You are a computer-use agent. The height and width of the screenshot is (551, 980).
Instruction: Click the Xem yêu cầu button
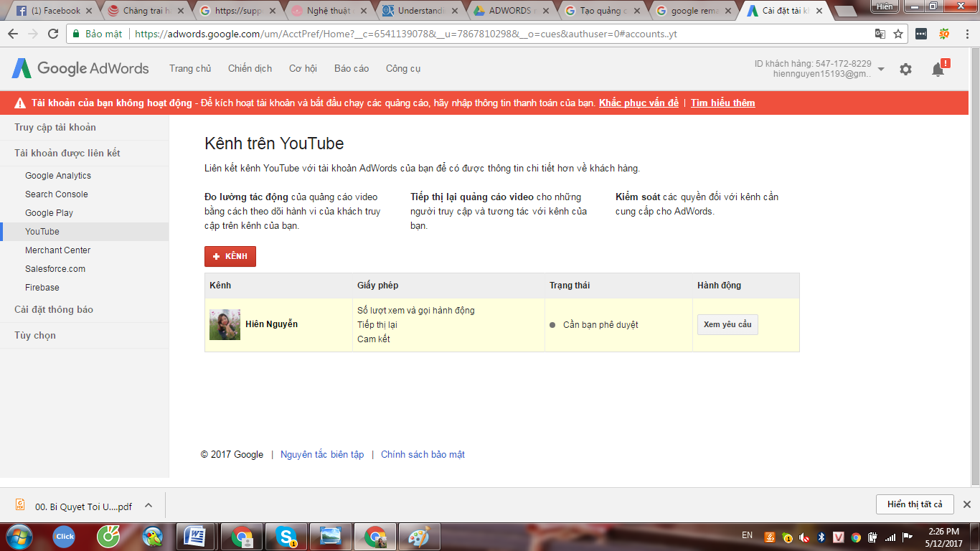coord(727,324)
